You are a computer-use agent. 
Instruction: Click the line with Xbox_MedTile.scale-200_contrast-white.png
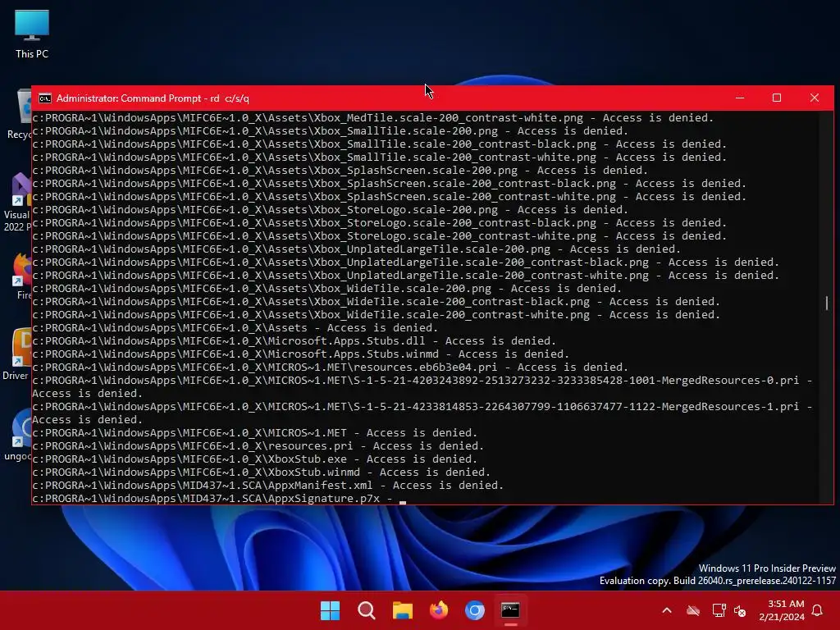click(373, 118)
